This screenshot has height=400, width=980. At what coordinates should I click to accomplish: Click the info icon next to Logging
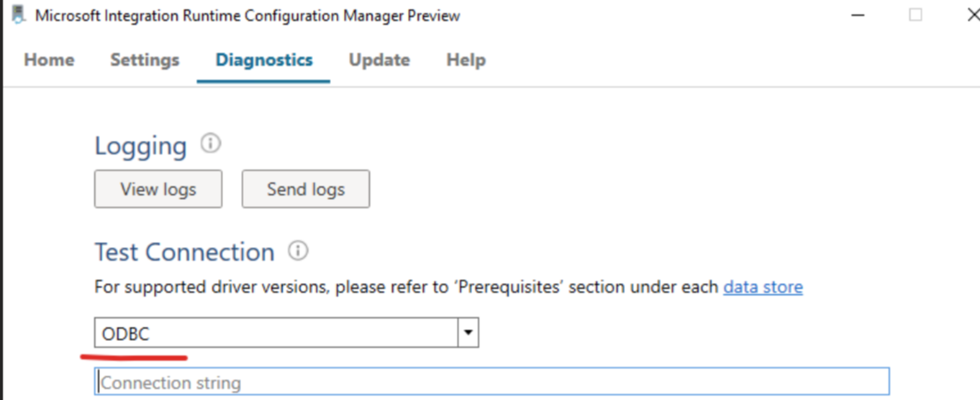point(210,144)
